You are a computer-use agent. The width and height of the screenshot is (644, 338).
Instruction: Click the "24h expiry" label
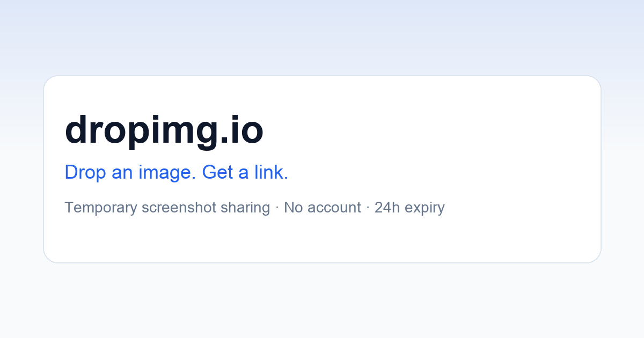coord(409,208)
